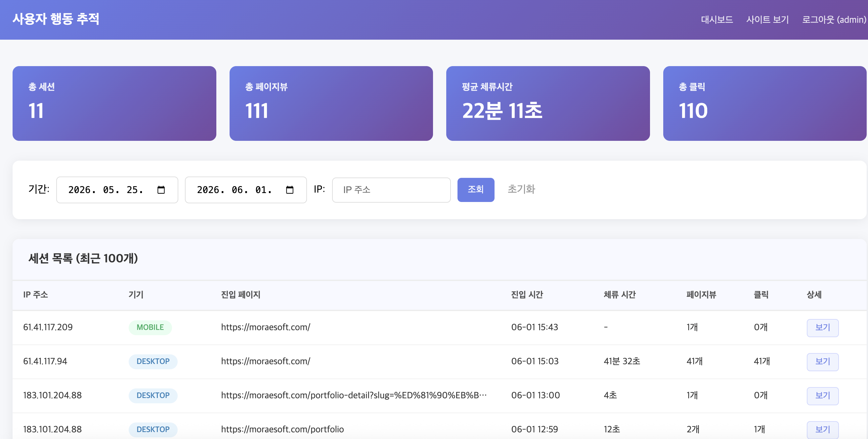Click the MOBILE device badge
This screenshot has height=439, width=868.
150,327
